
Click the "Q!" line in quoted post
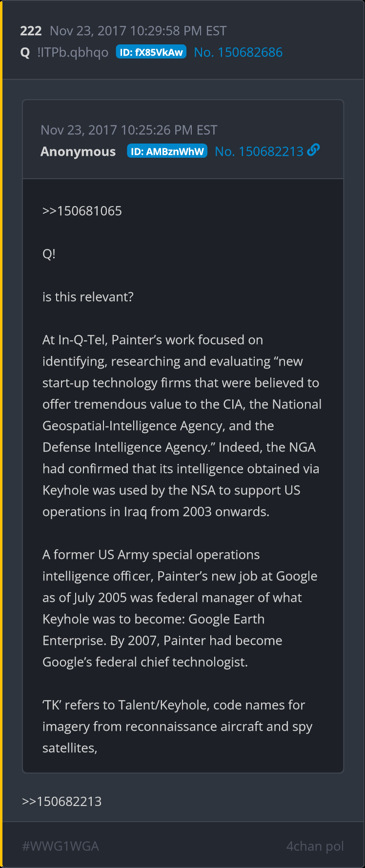(49, 254)
